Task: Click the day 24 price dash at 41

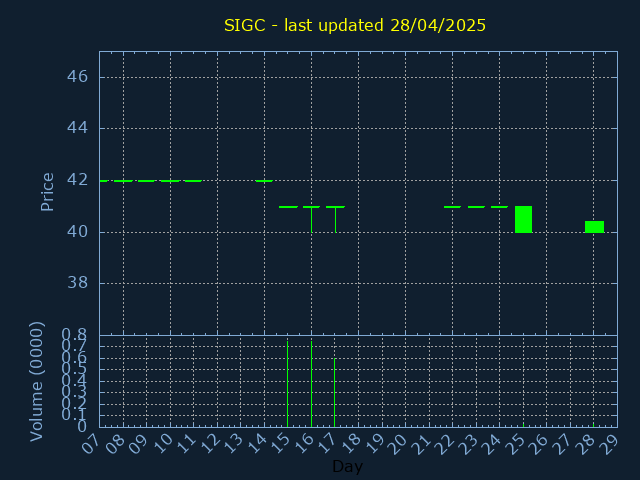Action: tap(500, 207)
